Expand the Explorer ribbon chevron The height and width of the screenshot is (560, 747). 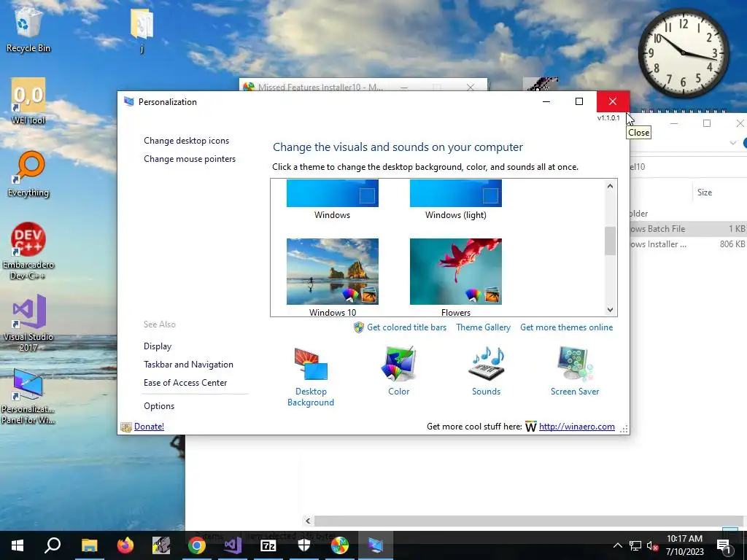tap(732, 143)
